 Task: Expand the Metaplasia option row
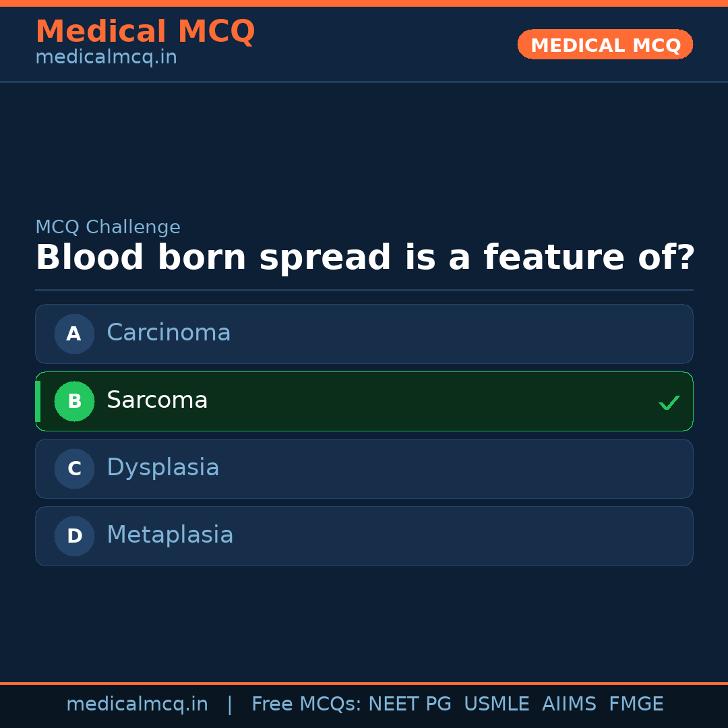(364, 536)
